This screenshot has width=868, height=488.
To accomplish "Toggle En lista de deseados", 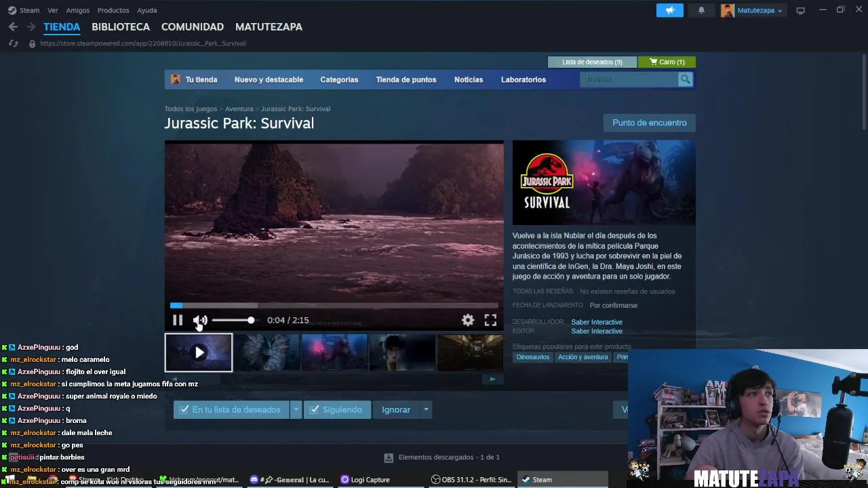I will click(x=231, y=409).
